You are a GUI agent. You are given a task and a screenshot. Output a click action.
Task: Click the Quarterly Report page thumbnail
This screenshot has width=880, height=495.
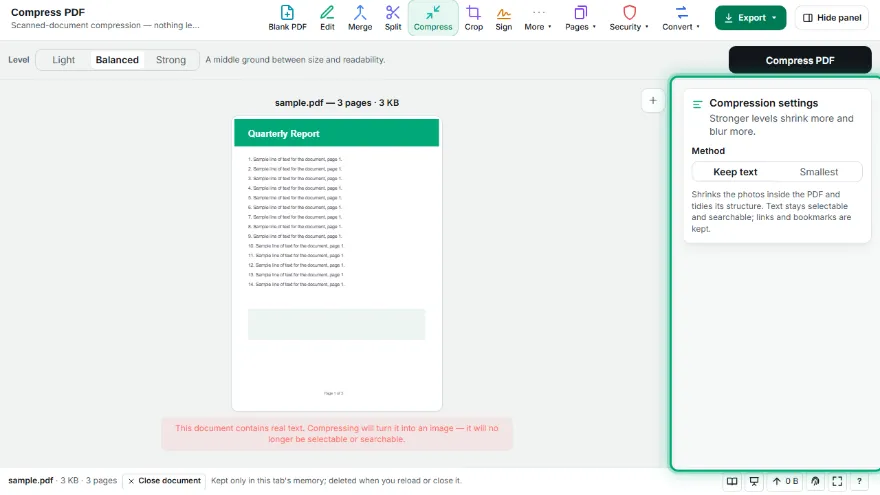337,264
